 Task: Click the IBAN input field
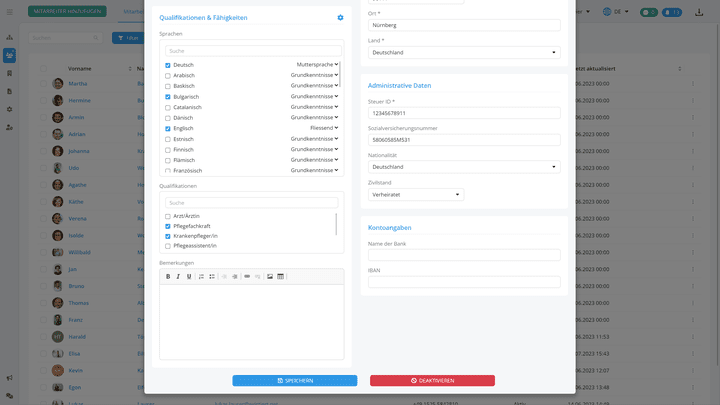coord(464,283)
